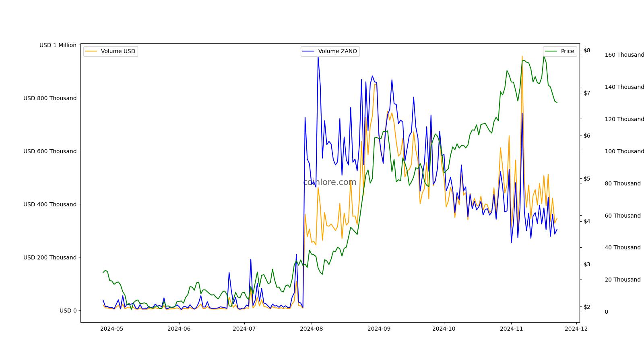Click the 2024-07 date tick label
The height and width of the screenshot is (362, 644).
coord(244,329)
